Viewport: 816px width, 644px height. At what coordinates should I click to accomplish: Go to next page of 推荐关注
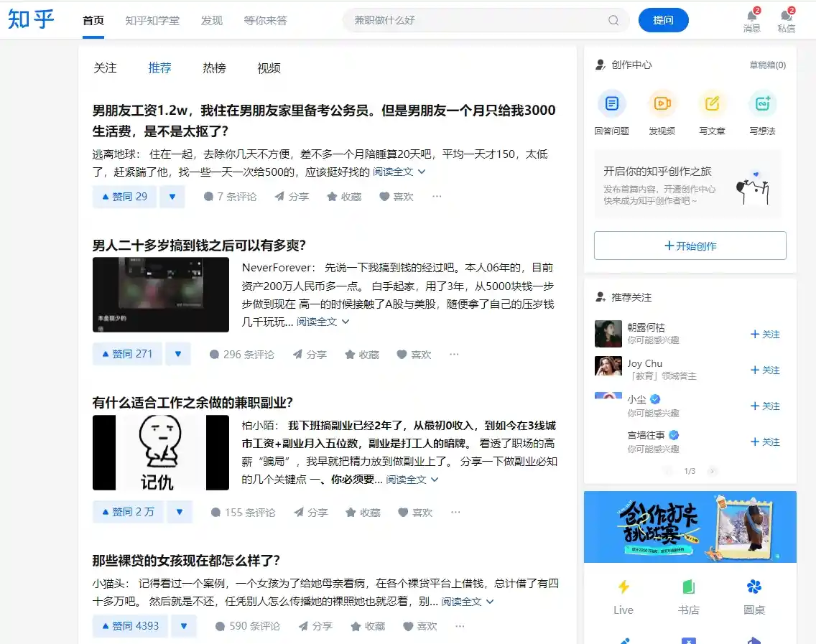pyautogui.click(x=713, y=471)
